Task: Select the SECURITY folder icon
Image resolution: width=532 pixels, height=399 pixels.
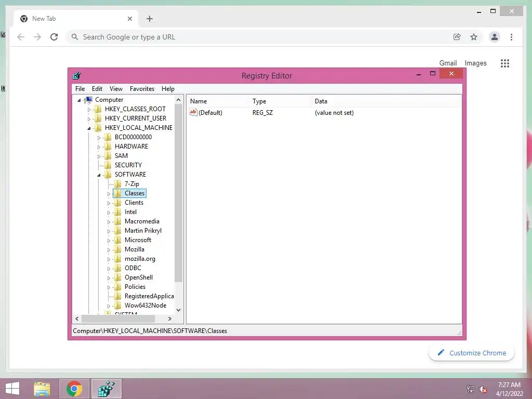Action: [x=108, y=165]
